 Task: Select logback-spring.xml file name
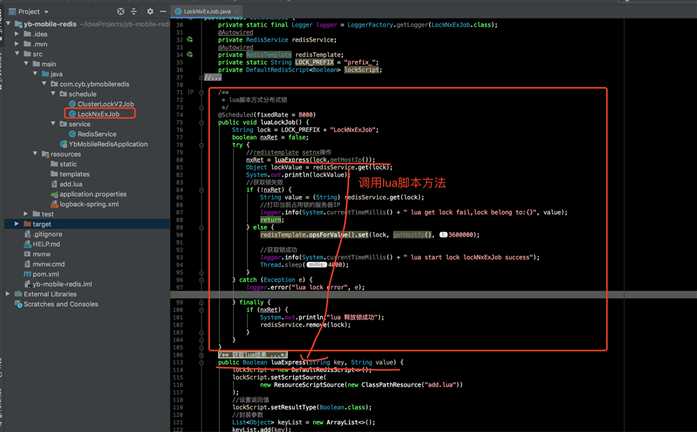(89, 204)
